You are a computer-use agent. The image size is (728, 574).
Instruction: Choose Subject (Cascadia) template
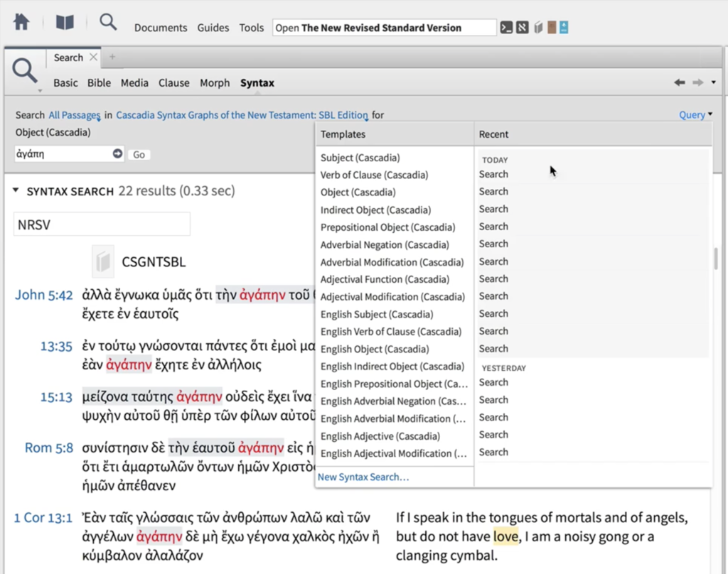tap(360, 157)
